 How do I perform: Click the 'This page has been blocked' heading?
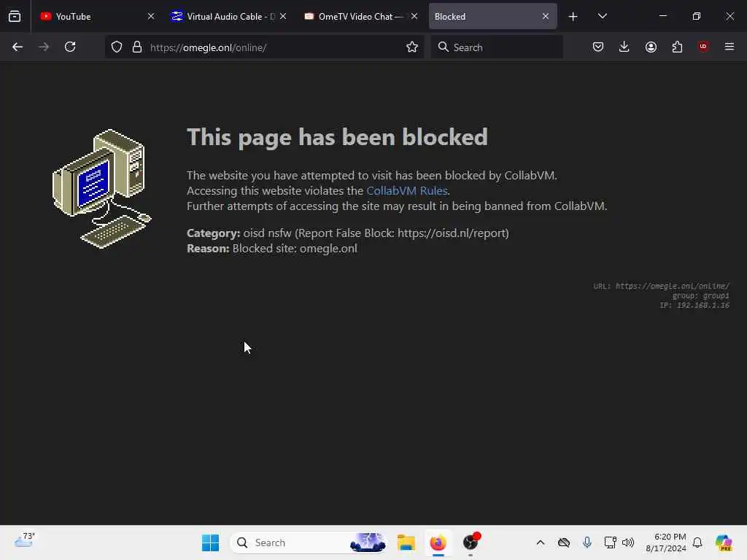[x=337, y=137]
